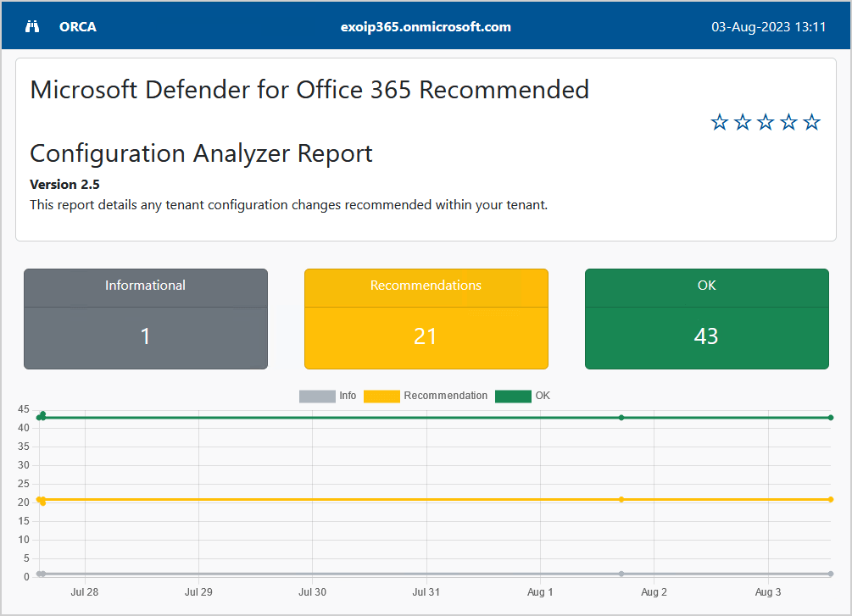Viewport: 852px width, 616px height.
Task: Click the ORCA title in header bar
Action: [x=78, y=26]
